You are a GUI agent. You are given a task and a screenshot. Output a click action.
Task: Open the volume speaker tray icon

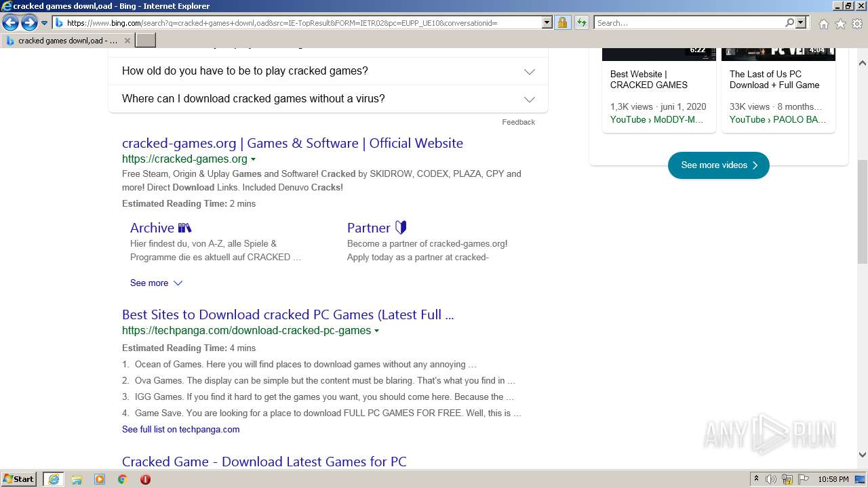(771, 479)
